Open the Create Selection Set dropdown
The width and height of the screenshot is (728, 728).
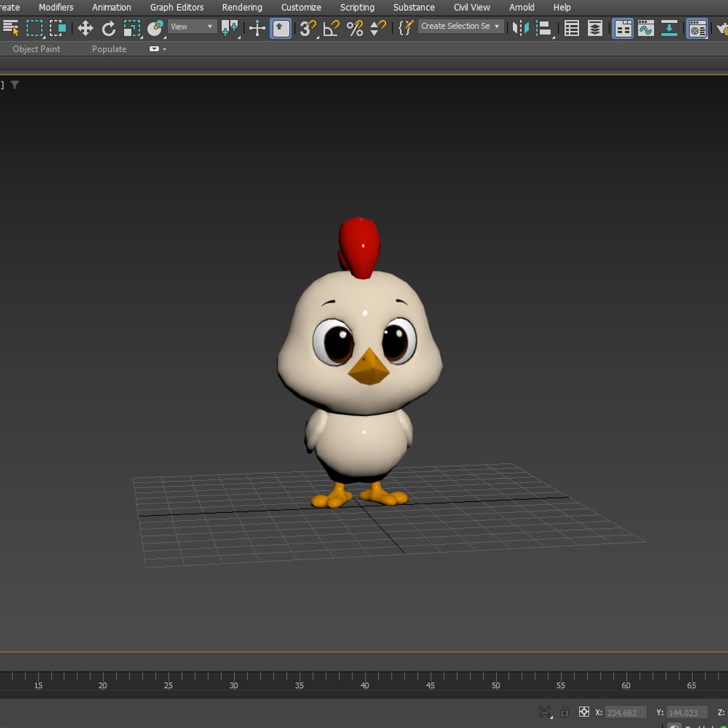pos(460,26)
